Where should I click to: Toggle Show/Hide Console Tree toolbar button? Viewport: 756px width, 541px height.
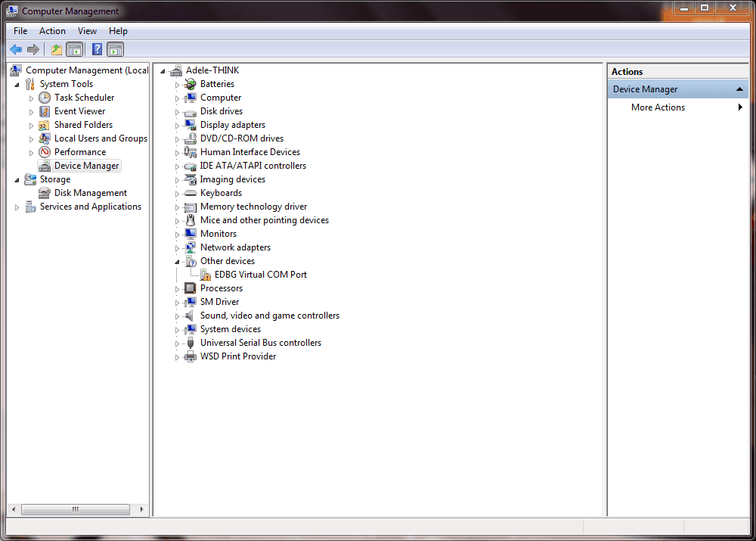[75, 50]
